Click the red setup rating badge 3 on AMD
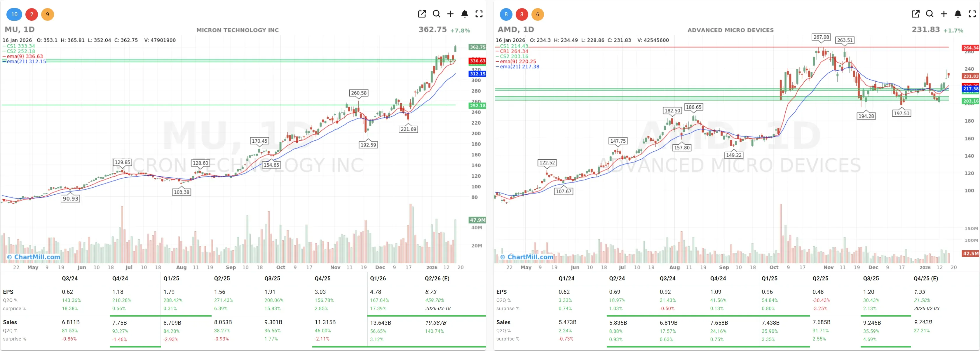Screen dimensions: 980x351 (x=522, y=14)
